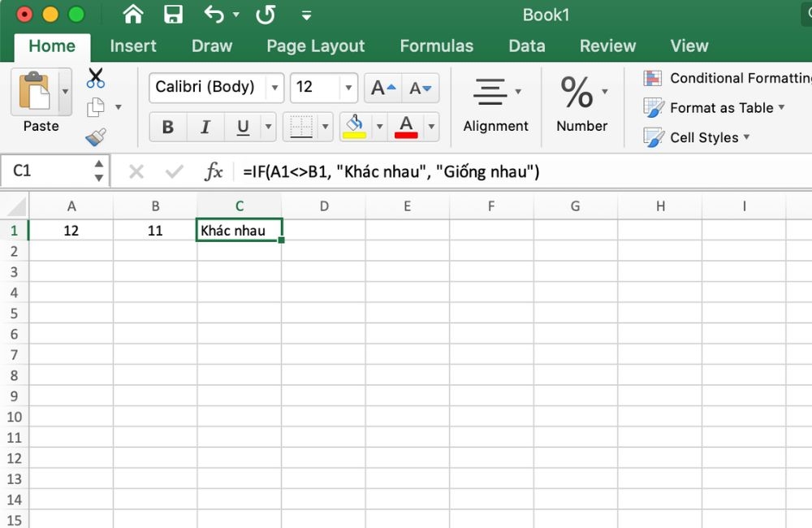Open the Page Layout tab

tap(316, 46)
